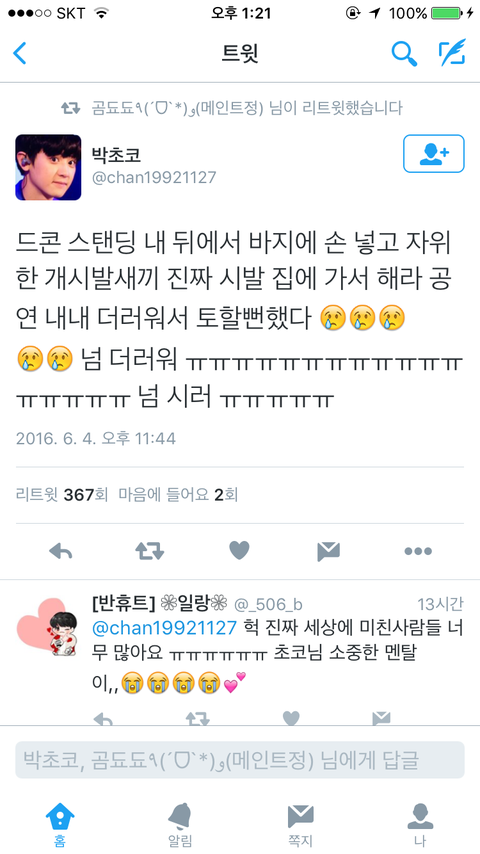
Task: Send main tweet via direct message icon
Action: pyautogui.click(x=329, y=551)
